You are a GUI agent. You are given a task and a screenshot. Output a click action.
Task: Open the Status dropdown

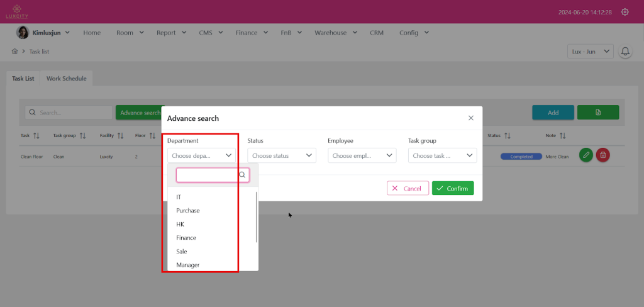click(282, 155)
